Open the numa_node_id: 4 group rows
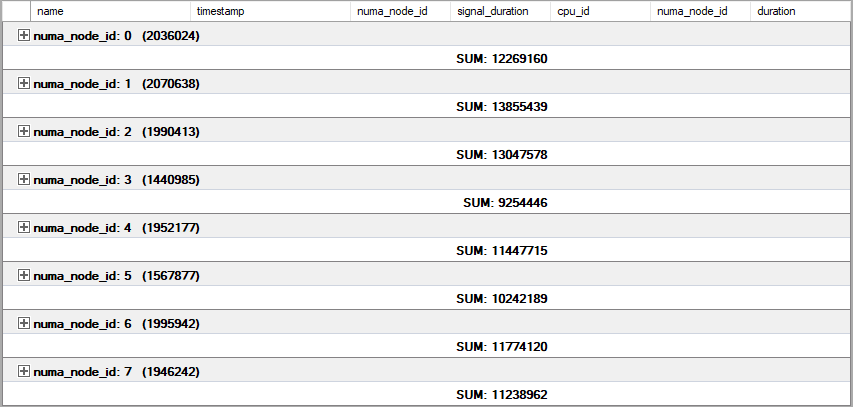The image size is (853, 407). click(x=24, y=227)
